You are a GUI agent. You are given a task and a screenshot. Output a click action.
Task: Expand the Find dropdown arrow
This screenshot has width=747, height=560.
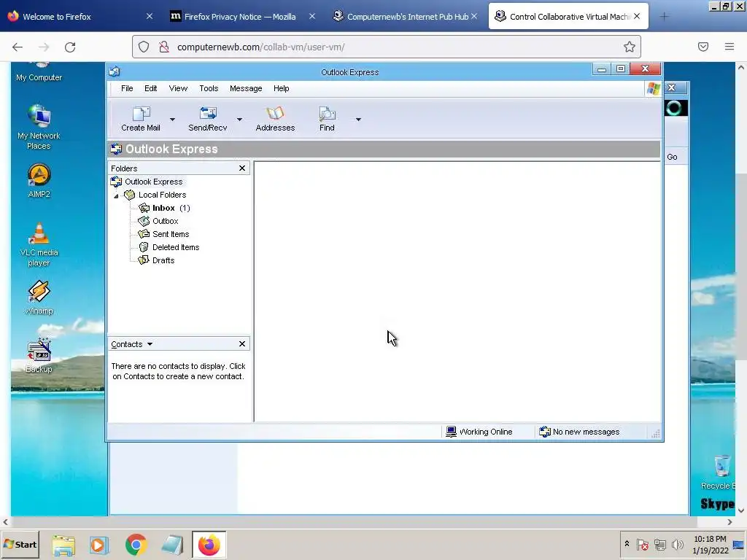click(x=358, y=120)
